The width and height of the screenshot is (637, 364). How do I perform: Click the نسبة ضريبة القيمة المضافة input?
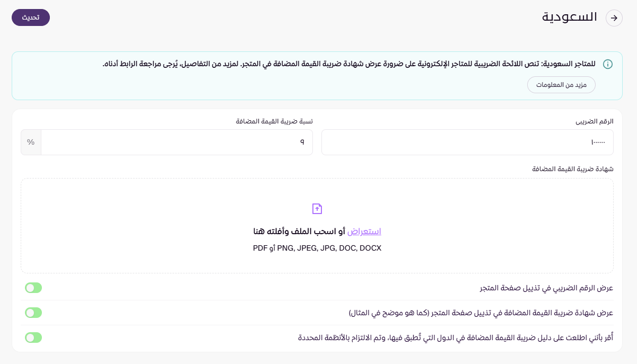click(177, 142)
